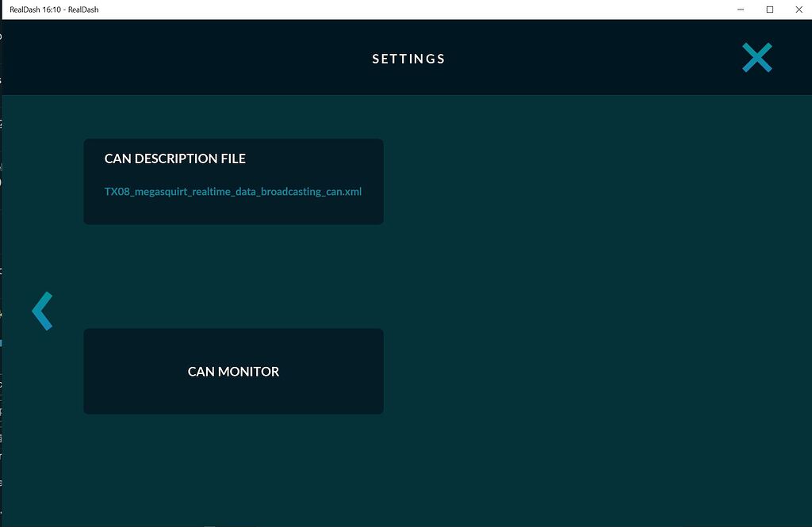
Task: Close the Settings view with the teal X
Action: [756, 57]
